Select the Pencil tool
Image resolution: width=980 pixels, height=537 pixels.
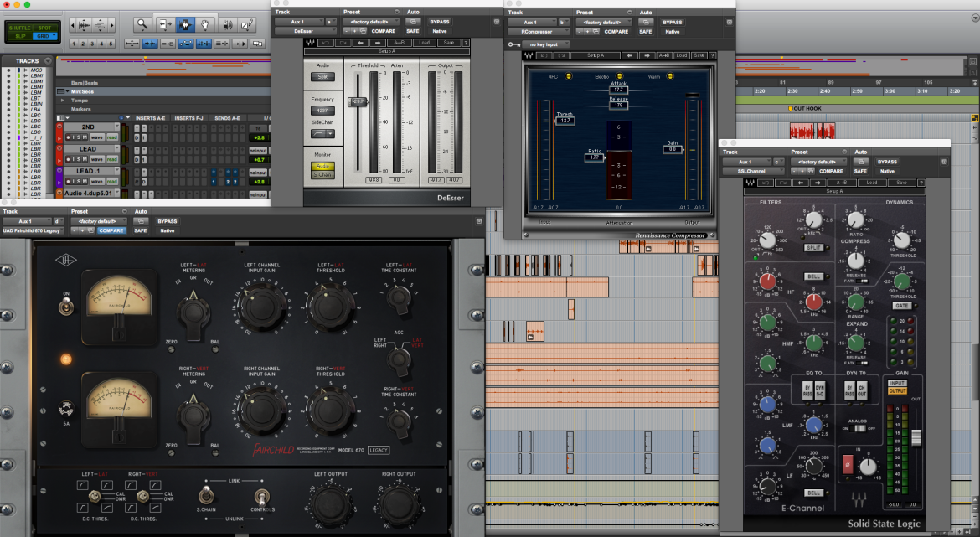click(247, 25)
